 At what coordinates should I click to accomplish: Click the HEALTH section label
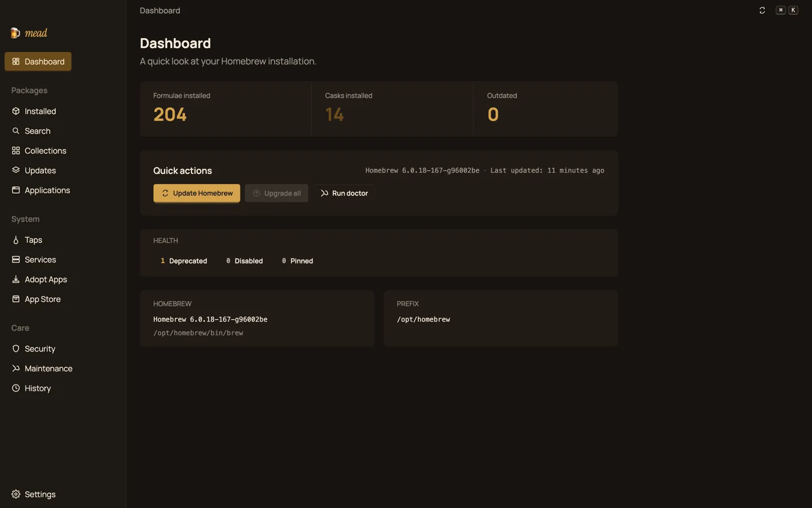pyautogui.click(x=165, y=240)
